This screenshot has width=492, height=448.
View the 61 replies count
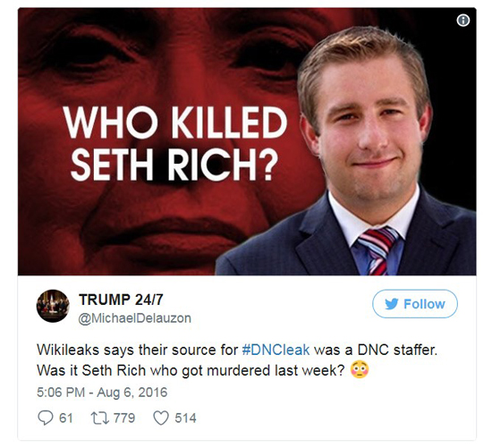pyautogui.click(x=66, y=418)
